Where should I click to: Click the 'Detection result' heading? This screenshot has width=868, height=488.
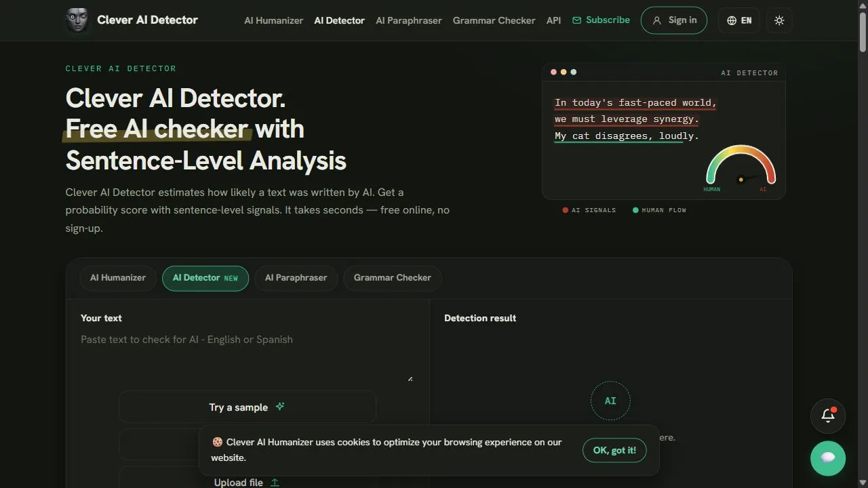click(480, 318)
